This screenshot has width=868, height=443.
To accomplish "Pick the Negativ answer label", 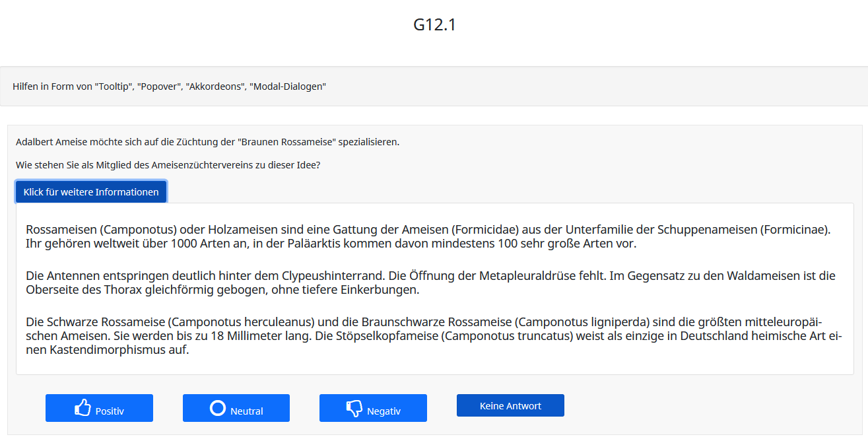I will pyautogui.click(x=384, y=411).
